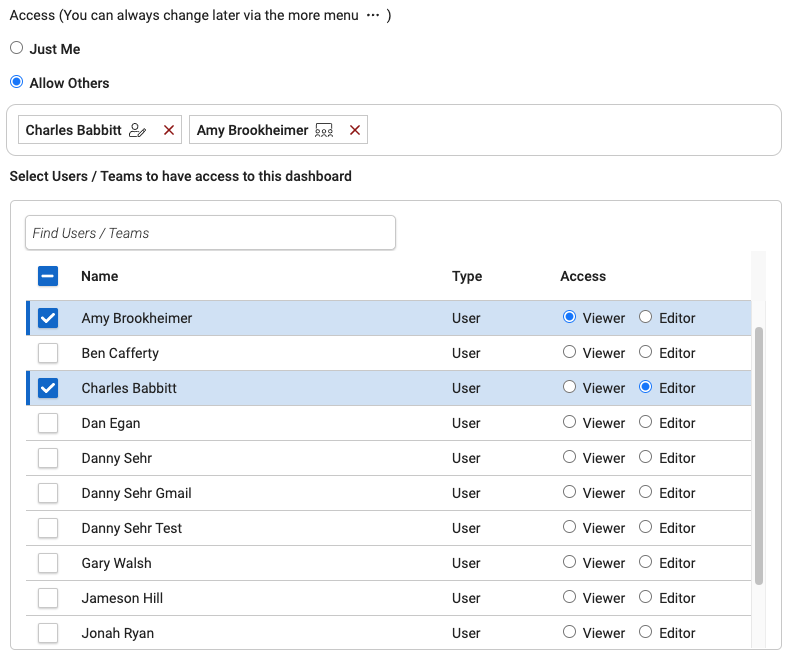Set Dan Egan as Editor
791x658 pixels.
(x=645, y=422)
